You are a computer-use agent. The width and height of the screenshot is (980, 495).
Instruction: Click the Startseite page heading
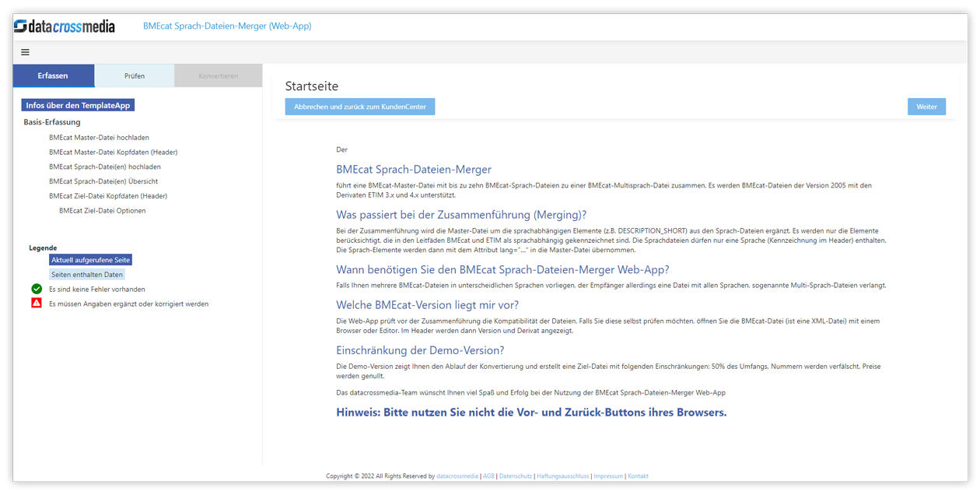[x=312, y=86]
